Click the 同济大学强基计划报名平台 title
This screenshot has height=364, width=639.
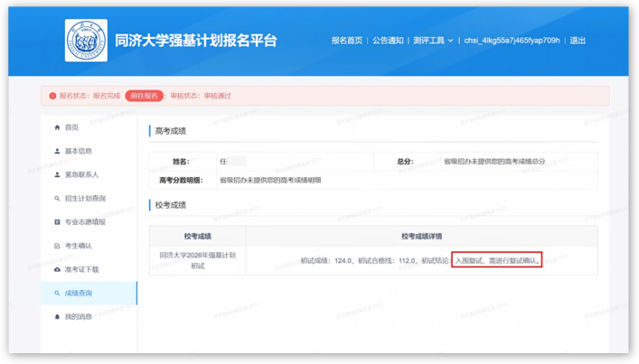pos(196,41)
